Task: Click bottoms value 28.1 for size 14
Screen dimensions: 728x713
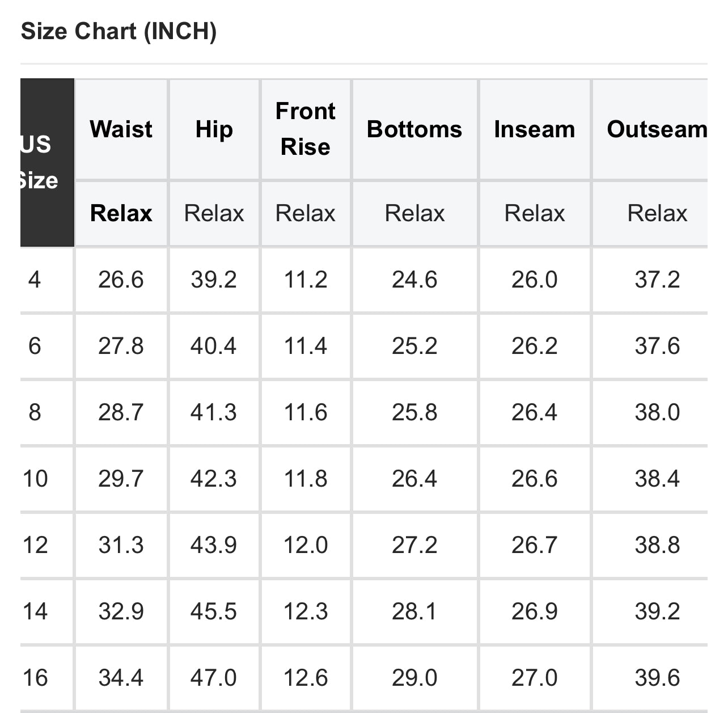Action: coord(414,611)
